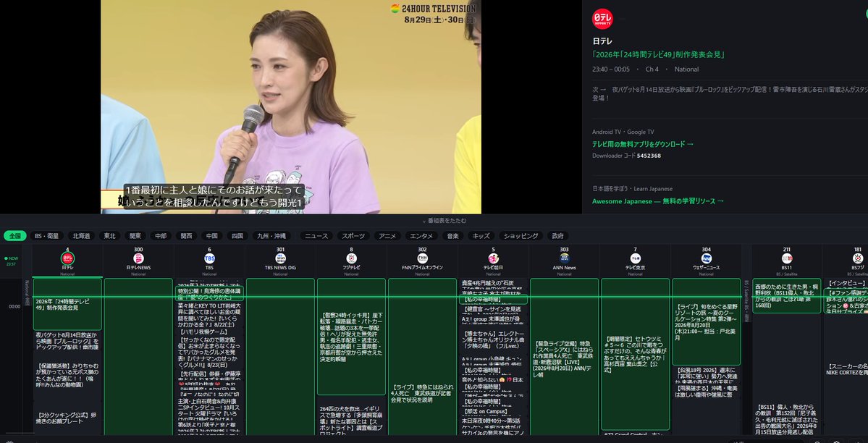Filter channels by 北海道 region
Image resolution: width=868 pixels, height=443 pixels.
pos(82,236)
